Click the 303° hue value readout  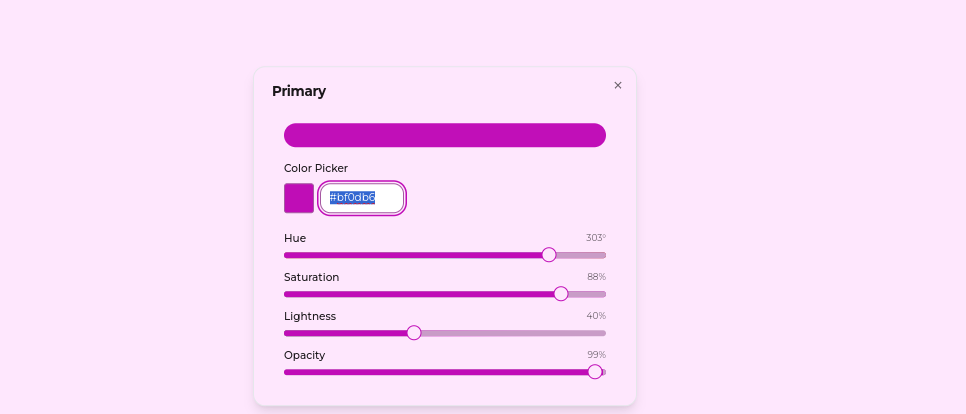pos(595,238)
